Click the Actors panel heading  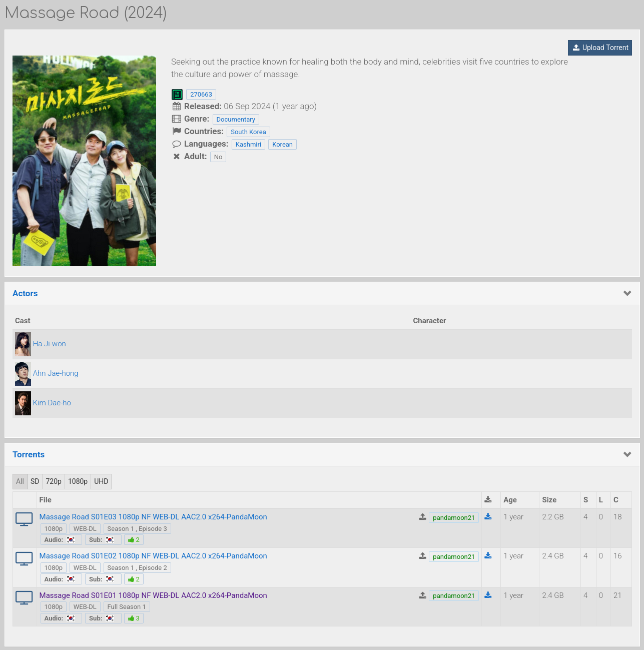point(25,293)
